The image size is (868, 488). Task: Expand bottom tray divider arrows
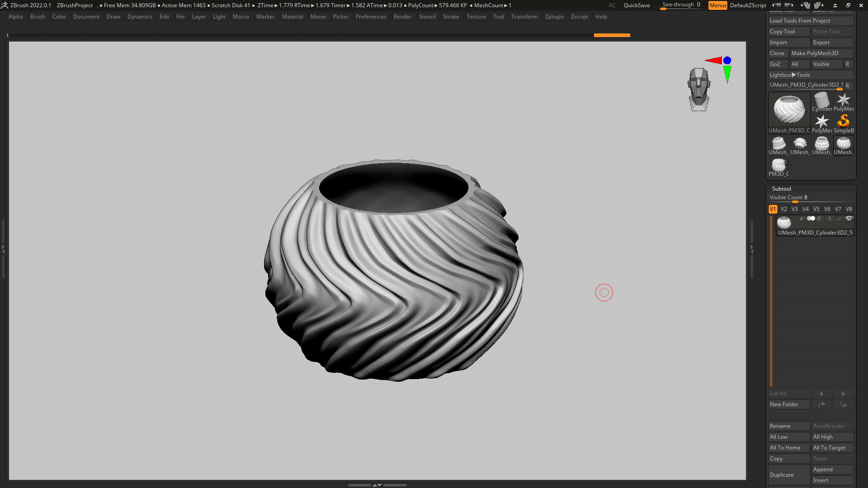click(377, 485)
